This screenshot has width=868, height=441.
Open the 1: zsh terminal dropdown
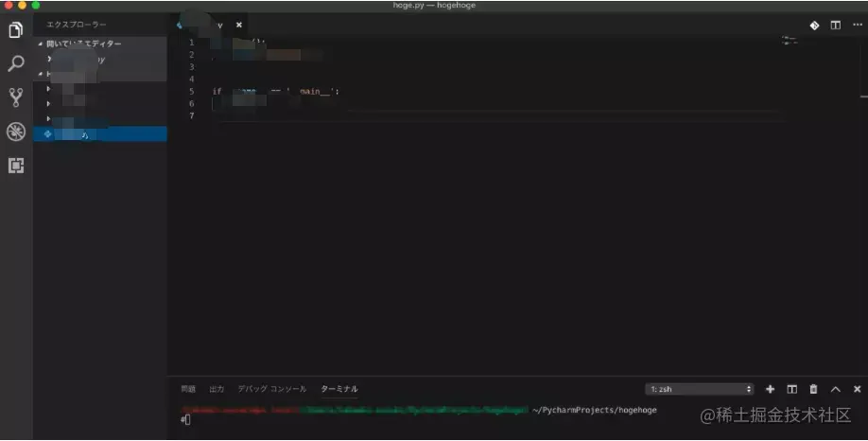coord(700,389)
